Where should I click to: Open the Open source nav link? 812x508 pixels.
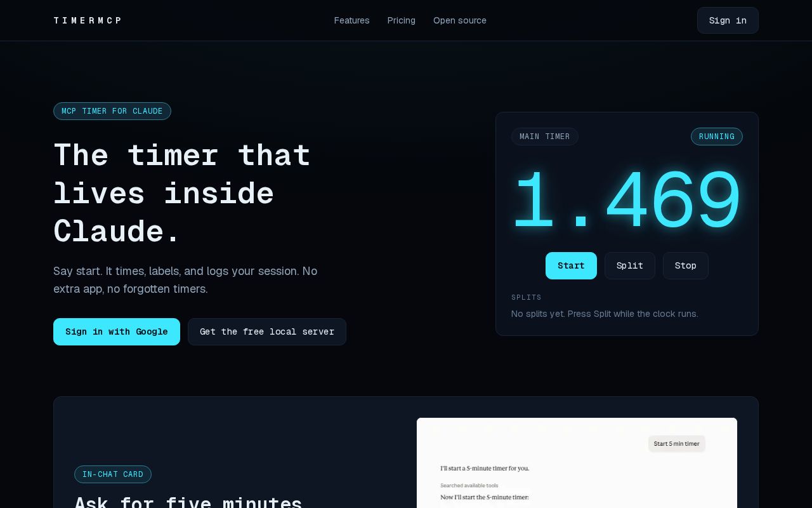460,20
